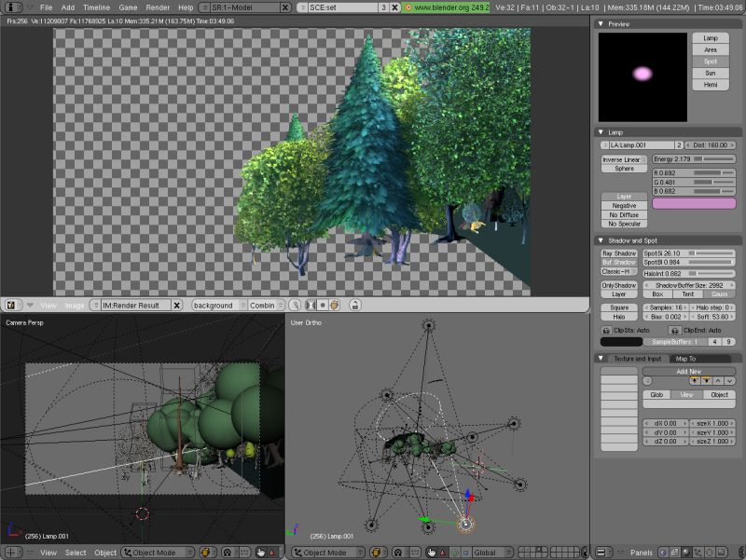Open the Inverse Linear falloff dropdown
746x560 pixels.
[624, 159]
